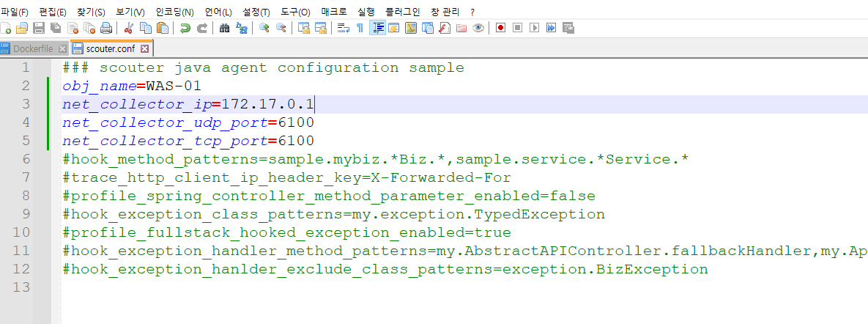Screen dimensions: 868x324
Task: Save the current recorded macro icon
Action: 568,28
